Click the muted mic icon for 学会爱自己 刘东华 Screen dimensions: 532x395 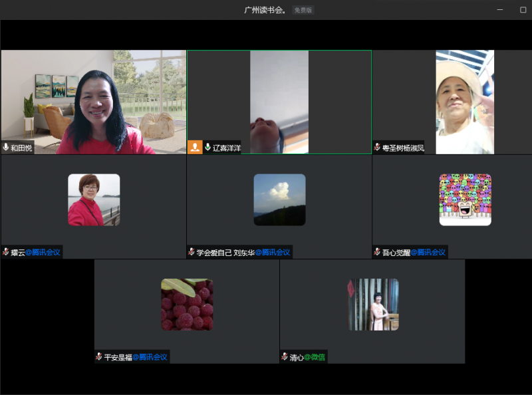(192, 252)
